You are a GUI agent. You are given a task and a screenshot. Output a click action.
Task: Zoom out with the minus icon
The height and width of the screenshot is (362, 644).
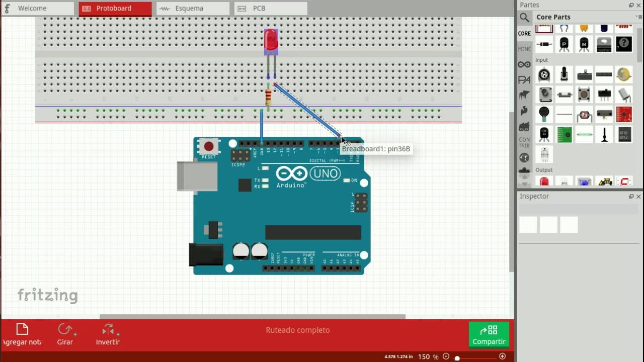(446, 356)
